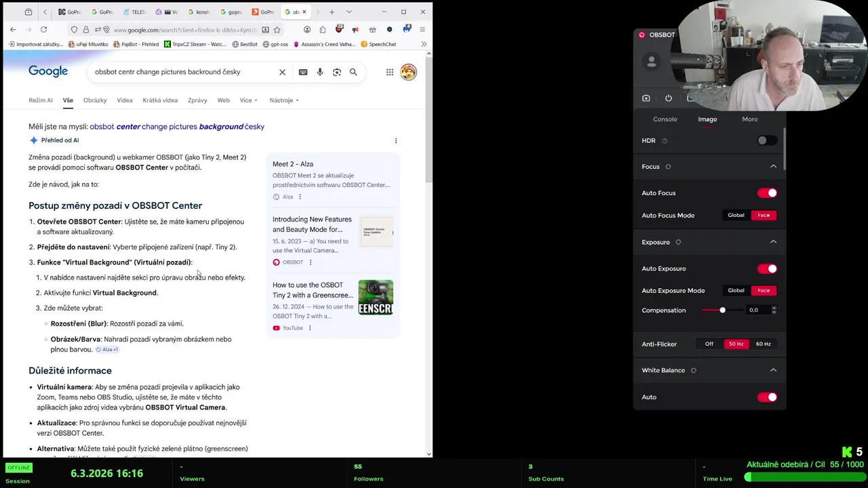
Task: Bookmark page with star icon
Action: click(x=277, y=30)
